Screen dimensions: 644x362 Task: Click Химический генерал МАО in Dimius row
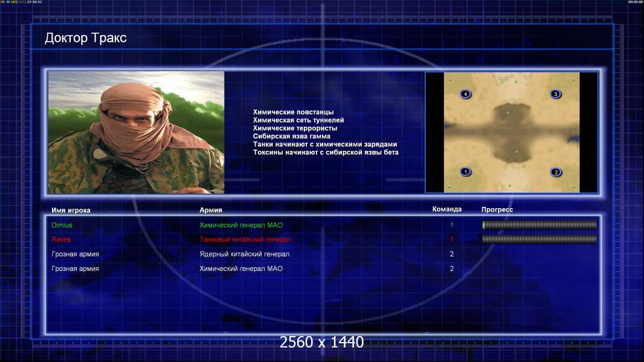241,225
